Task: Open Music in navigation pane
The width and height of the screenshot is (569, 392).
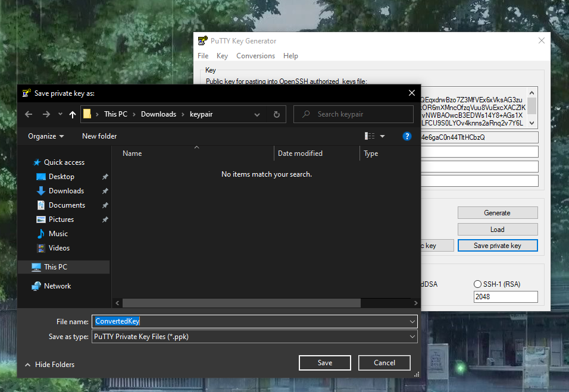Action: pyautogui.click(x=58, y=234)
